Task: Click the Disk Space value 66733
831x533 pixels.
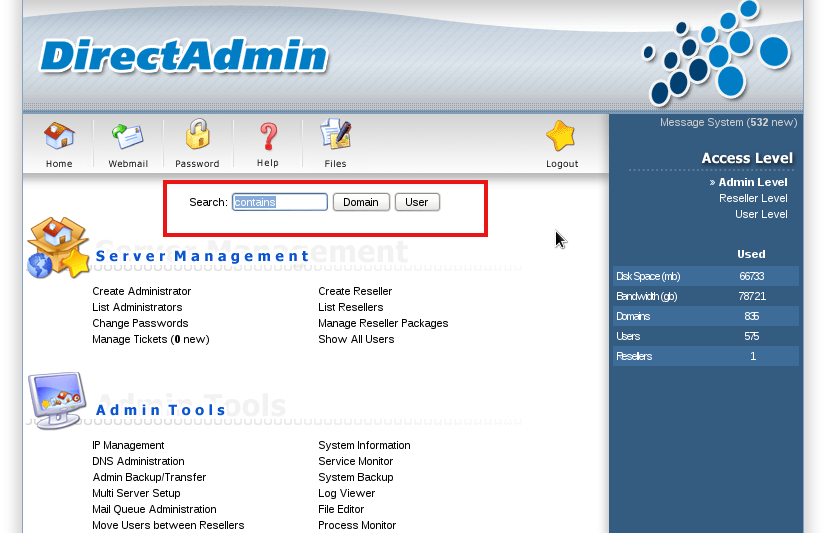Action: [x=752, y=277]
